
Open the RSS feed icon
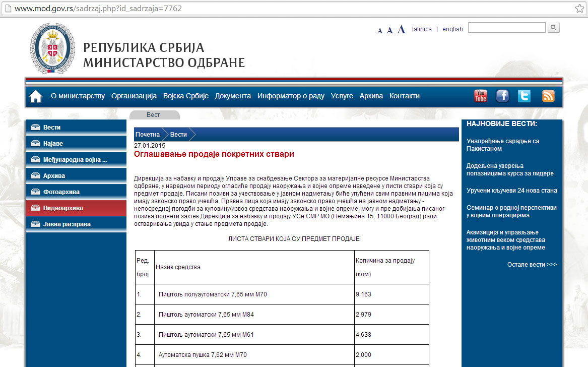[548, 96]
